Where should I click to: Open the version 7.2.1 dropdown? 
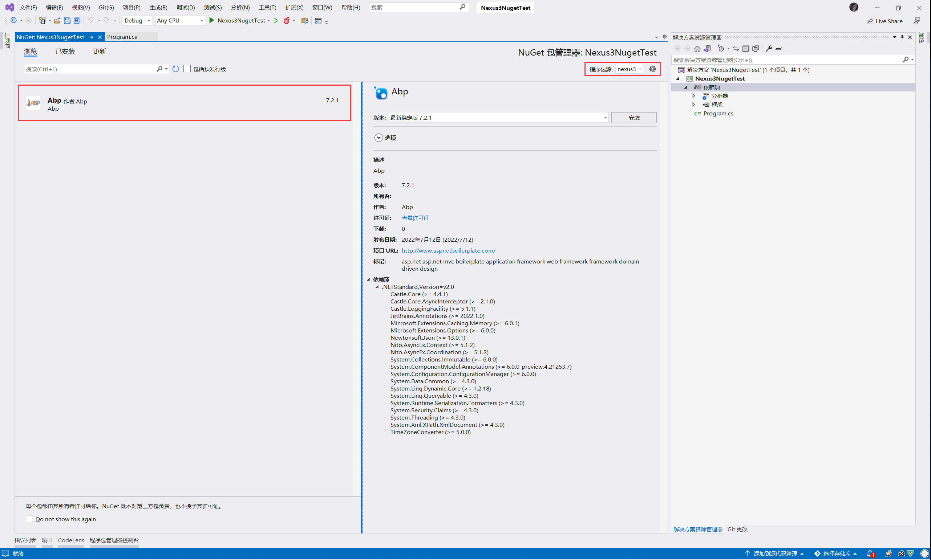click(x=498, y=118)
